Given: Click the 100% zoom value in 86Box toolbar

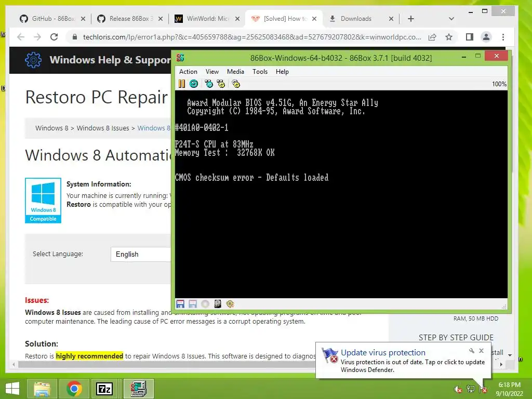Looking at the screenshot, I should pos(499,84).
